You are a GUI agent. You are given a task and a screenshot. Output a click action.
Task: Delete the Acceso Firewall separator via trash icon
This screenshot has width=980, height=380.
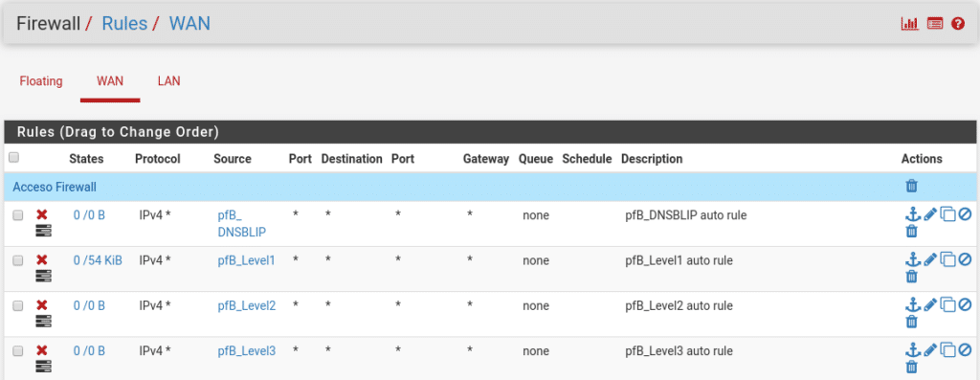click(x=912, y=186)
